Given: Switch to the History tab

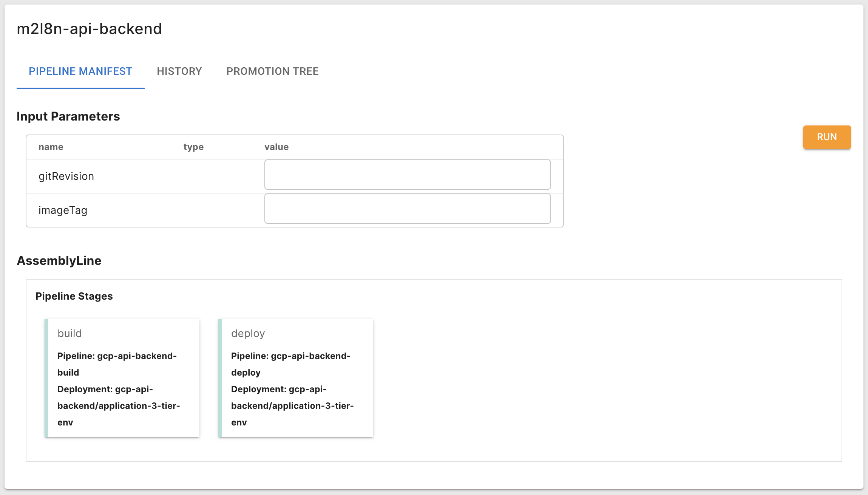Looking at the screenshot, I should 179,71.
